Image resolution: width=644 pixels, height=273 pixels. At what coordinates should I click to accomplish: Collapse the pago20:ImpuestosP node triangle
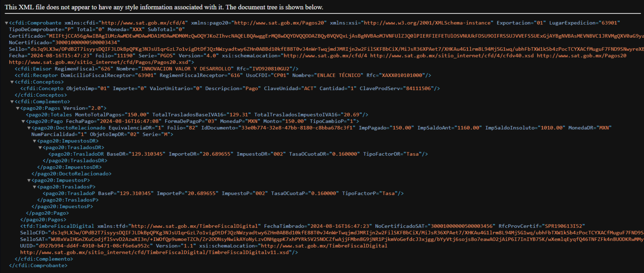29,180
